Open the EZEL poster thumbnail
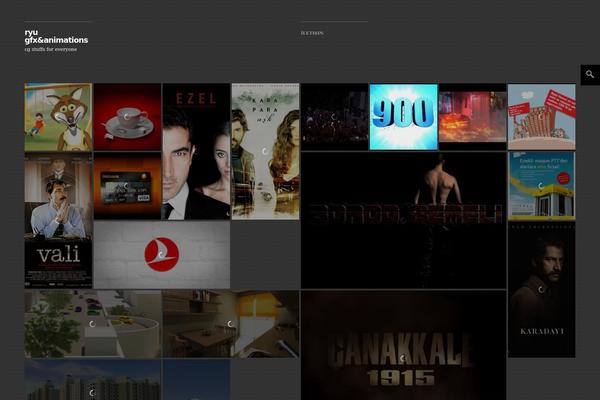600x400 pixels. (196, 152)
